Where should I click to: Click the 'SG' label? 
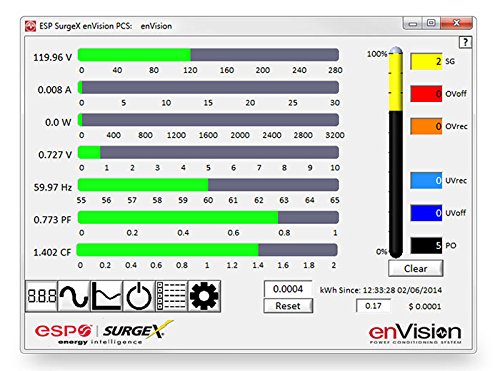pyautogui.click(x=450, y=61)
